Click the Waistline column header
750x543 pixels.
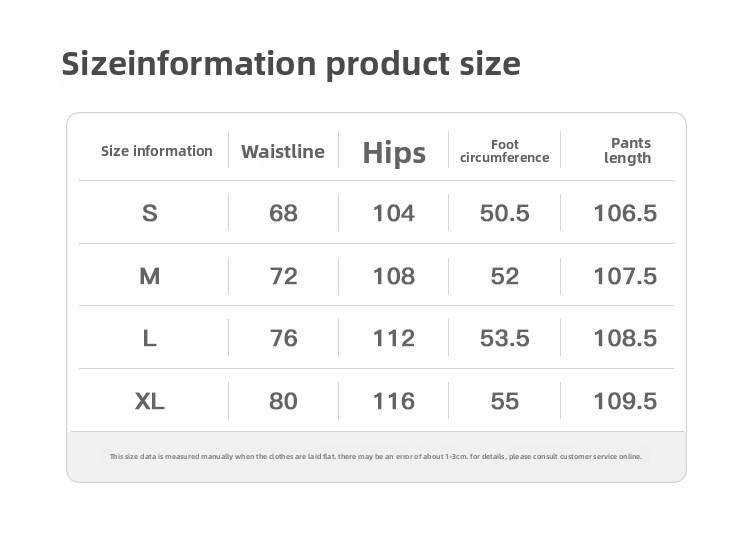[x=283, y=152]
